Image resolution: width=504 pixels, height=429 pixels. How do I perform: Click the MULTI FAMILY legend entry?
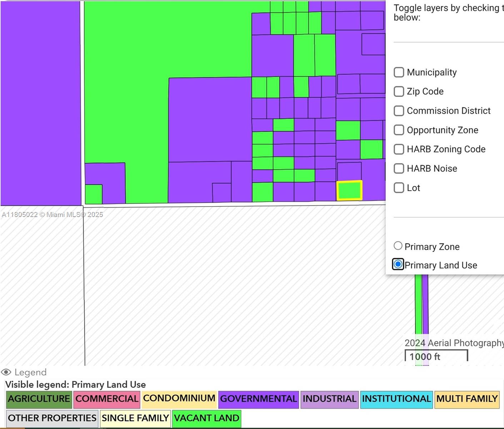(466, 399)
